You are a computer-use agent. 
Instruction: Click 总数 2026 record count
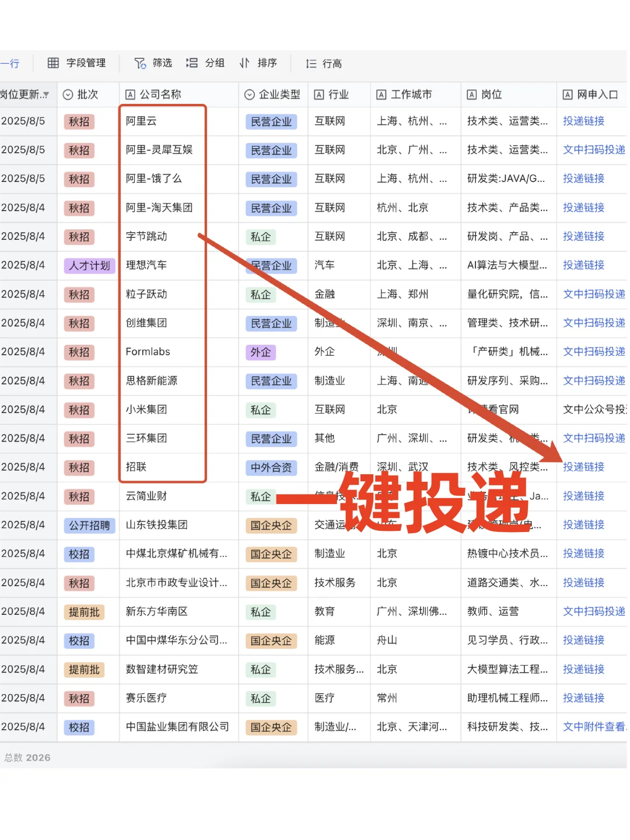[x=27, y=758]
